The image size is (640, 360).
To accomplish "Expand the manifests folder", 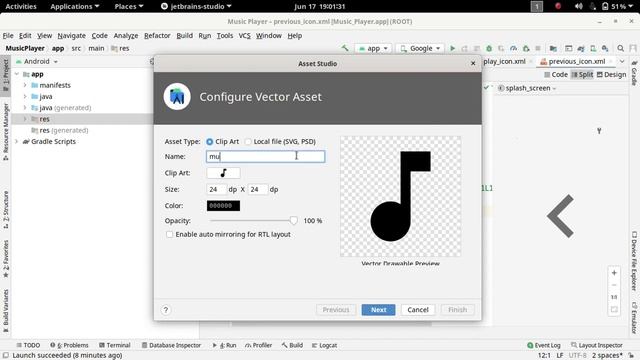I will (x=25, y=85).
